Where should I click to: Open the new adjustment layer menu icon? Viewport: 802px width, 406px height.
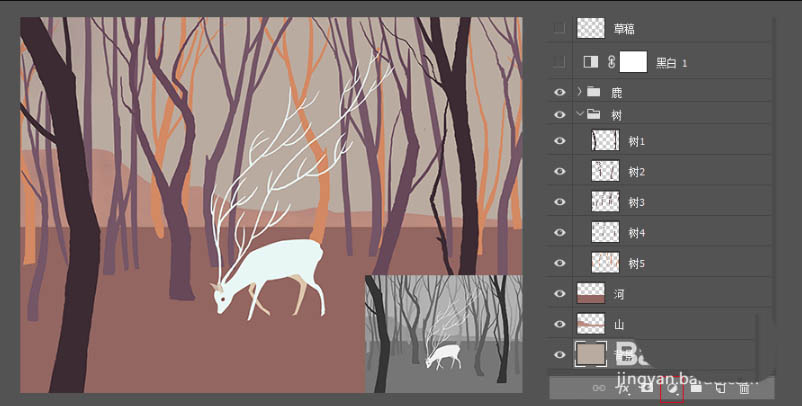pos(672,389)
